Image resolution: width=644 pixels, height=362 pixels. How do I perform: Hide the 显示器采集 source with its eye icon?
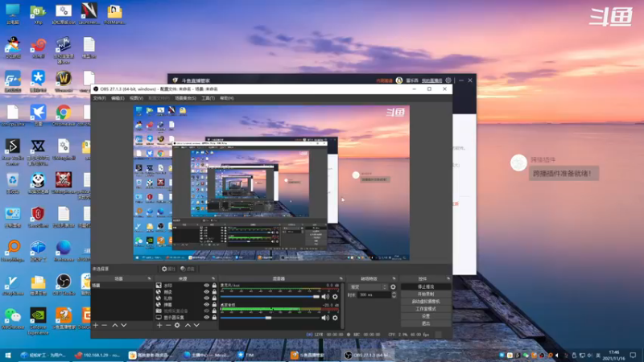pos(207,317)
